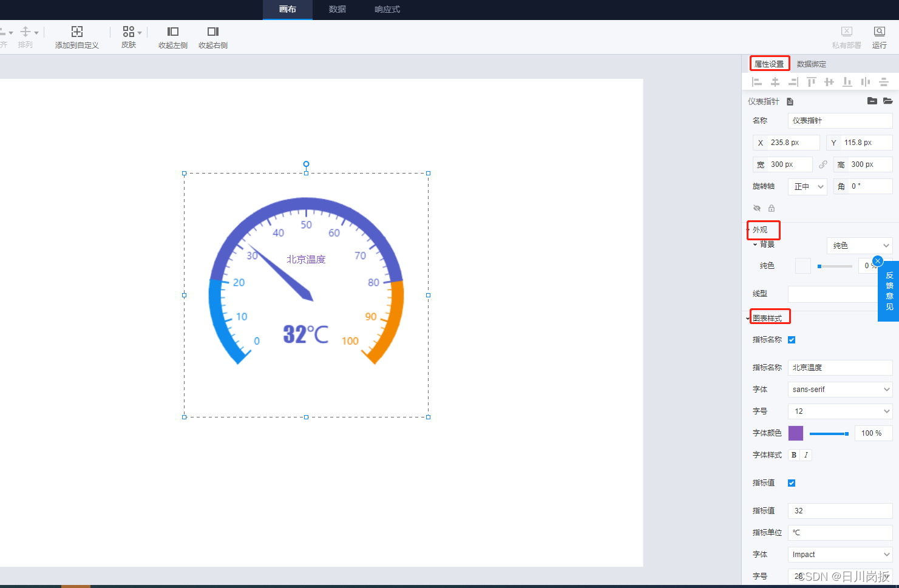This screenshot has height=588, width=899.
Task: Click the 指标单位 ℃ field
Action: pyautogui.click(x=840, y=533)
